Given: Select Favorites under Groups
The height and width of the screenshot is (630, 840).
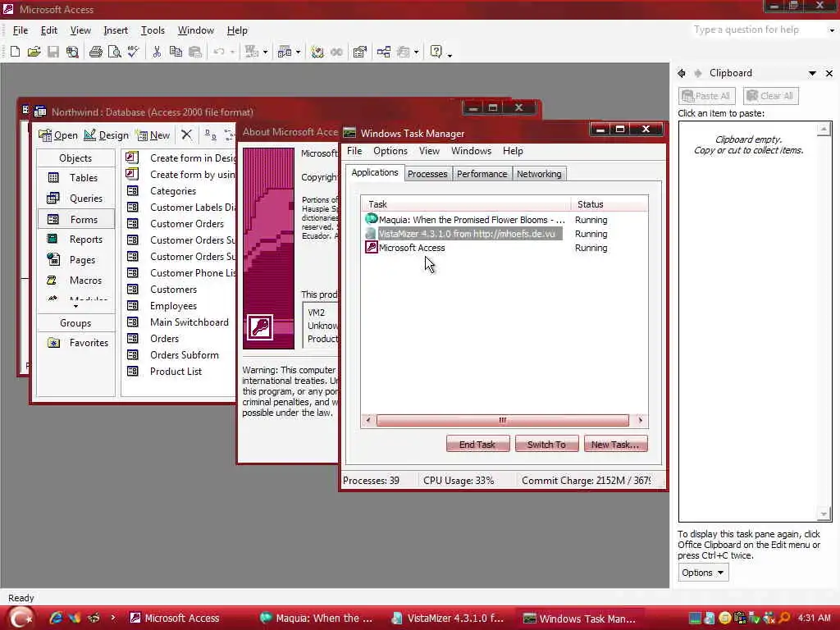Looking at the screenshot, I should pos(78,343).
